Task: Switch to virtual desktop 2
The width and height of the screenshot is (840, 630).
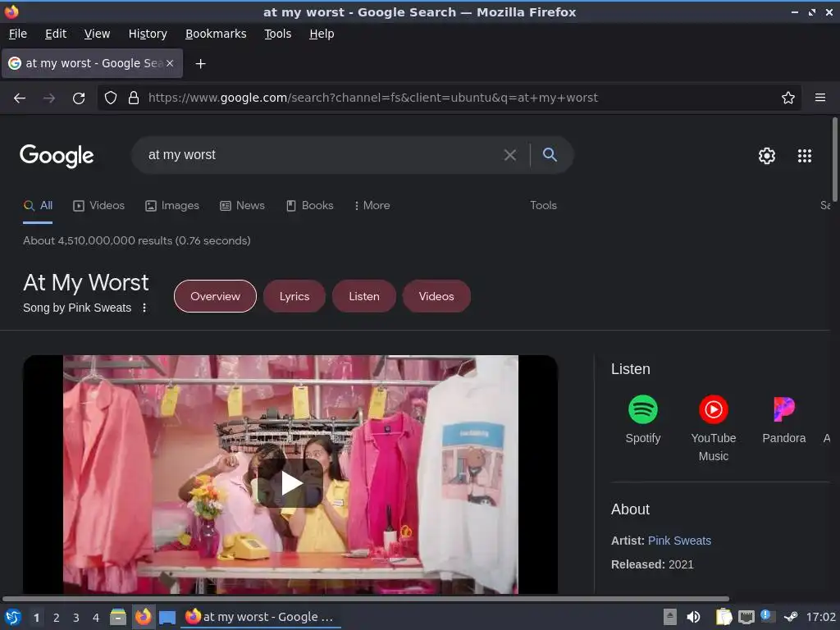Action: coord(56,618)
